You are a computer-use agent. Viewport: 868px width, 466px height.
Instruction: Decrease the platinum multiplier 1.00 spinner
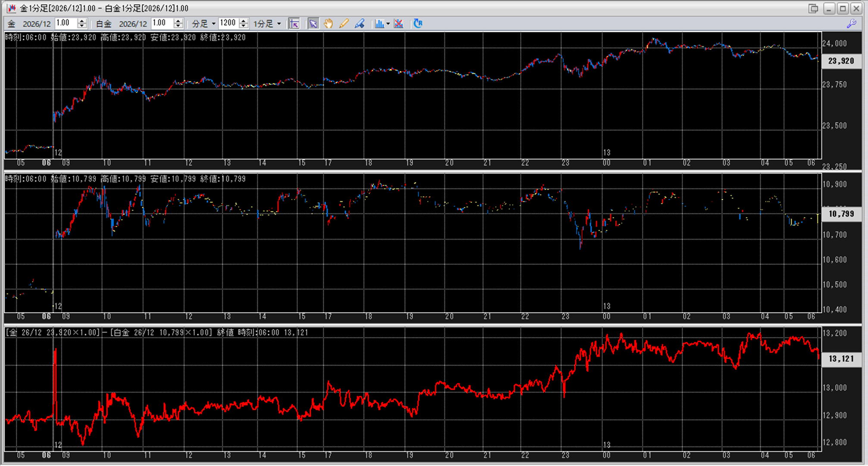click(178, 26)
